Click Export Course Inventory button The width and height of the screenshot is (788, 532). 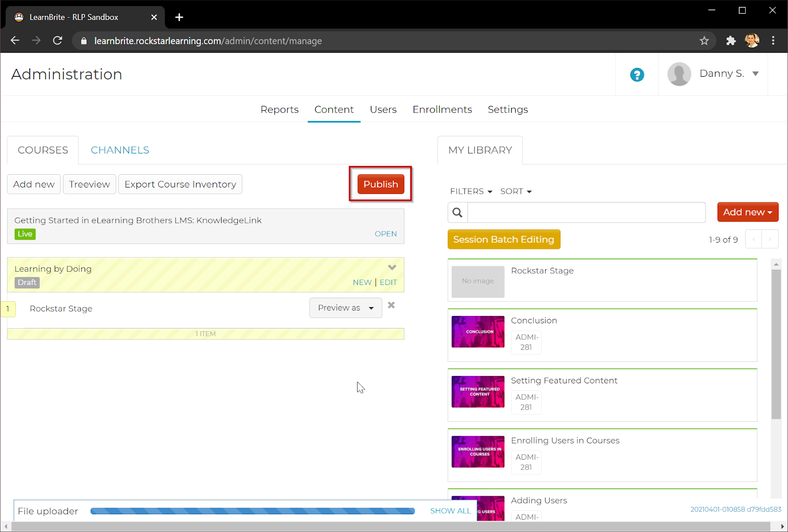pos(180,184)
